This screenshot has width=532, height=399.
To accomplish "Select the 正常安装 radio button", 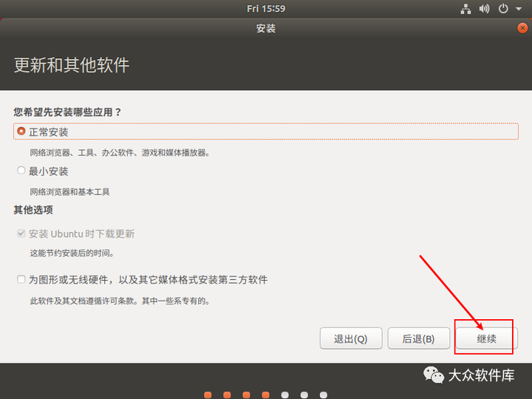I will [21, 131].
